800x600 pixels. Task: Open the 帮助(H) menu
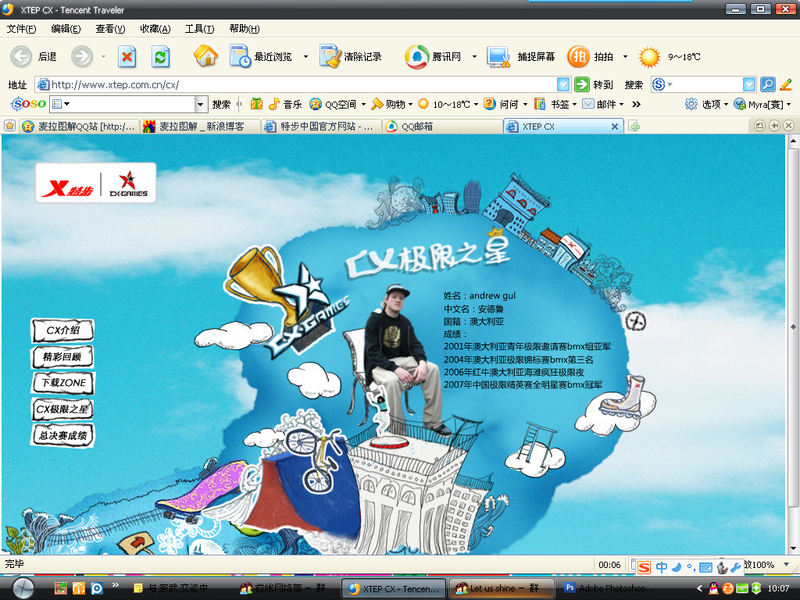[244, 29]
